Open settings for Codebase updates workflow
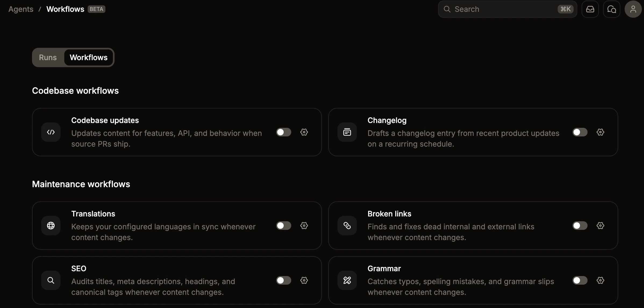 [x=304, y=132]
